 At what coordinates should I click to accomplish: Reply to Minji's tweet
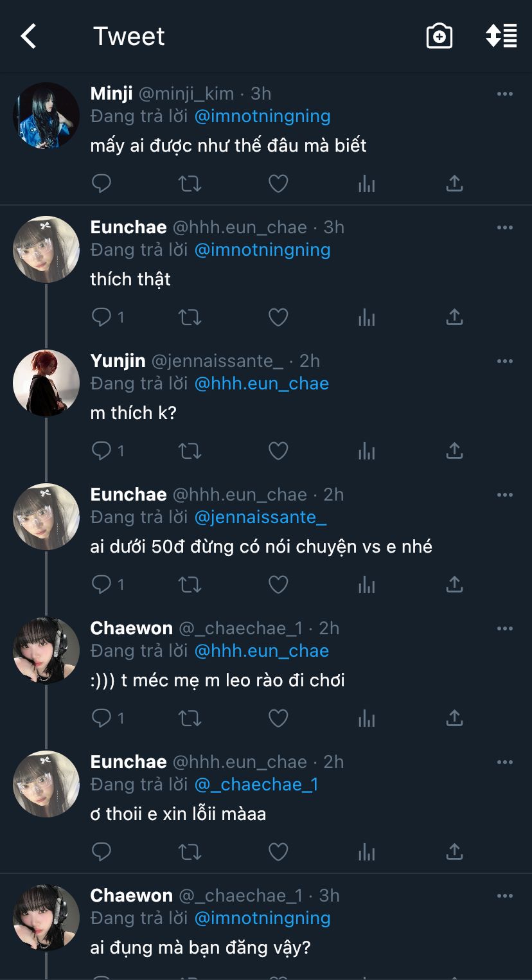click(102, 184)
